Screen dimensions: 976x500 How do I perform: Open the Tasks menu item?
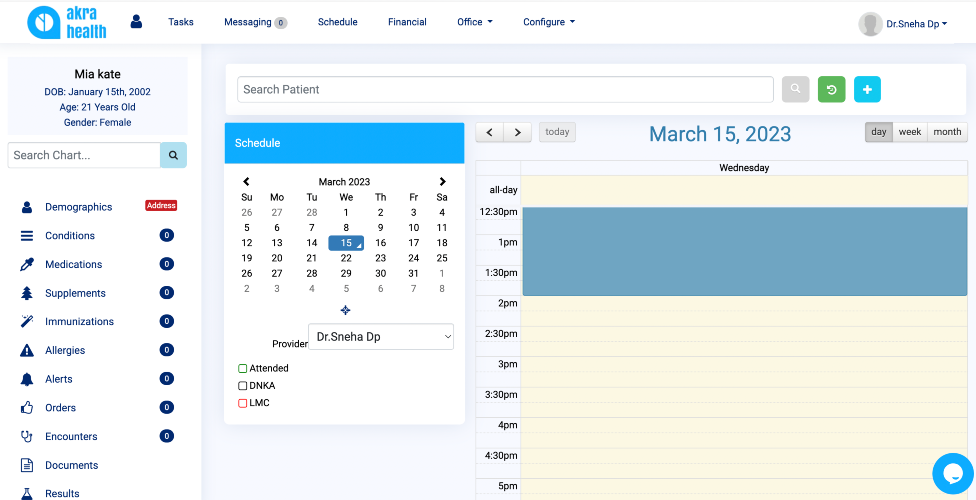(181, 22)
